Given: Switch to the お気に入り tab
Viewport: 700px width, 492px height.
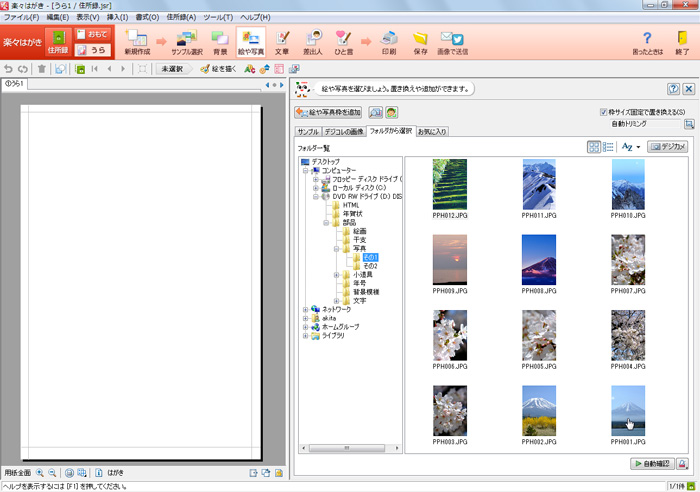Looking at the screenshot, I should 433,131.
